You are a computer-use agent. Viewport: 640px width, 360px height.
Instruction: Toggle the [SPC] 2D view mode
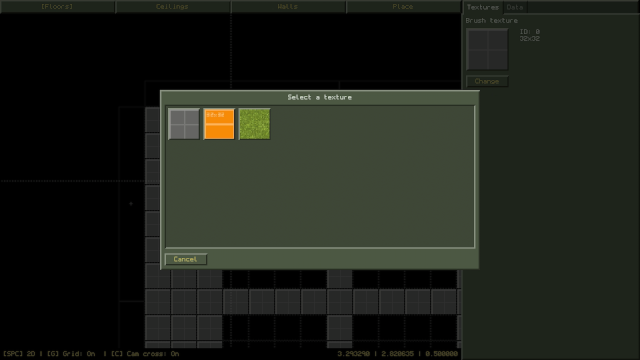pos(19,353)
